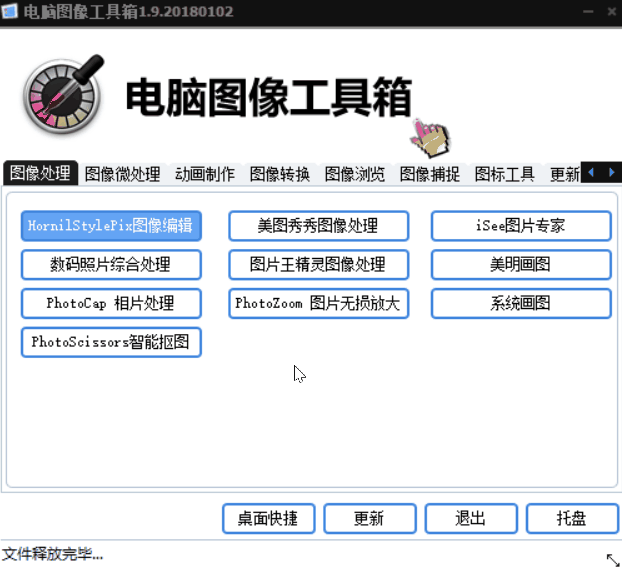The image size is (622, 570).
Task: Switch to the 动画制作 tab
Action: click(205, 174)
